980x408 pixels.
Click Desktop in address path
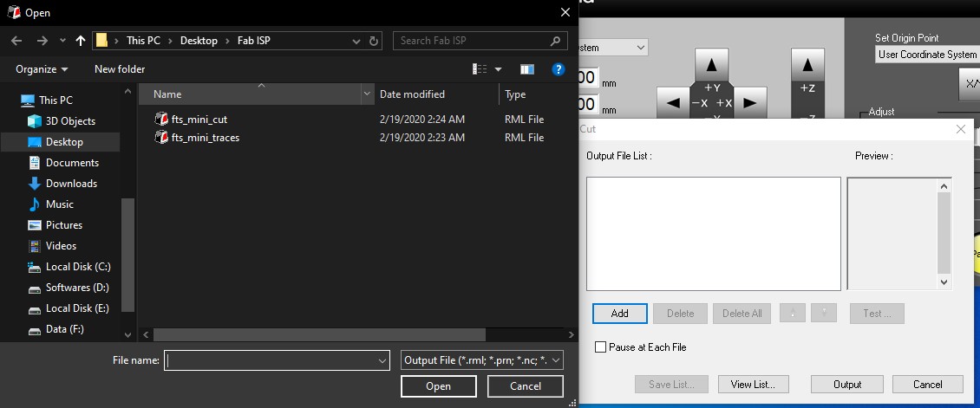[x=199, y=41]
